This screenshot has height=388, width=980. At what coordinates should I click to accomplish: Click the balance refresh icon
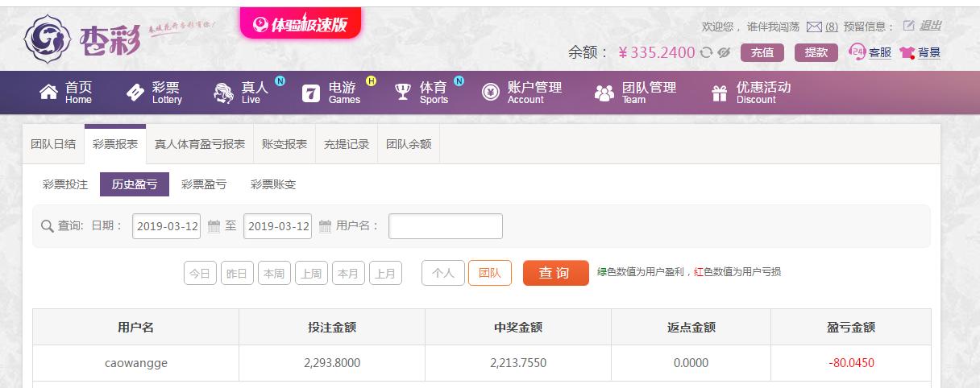click(706, 53)
